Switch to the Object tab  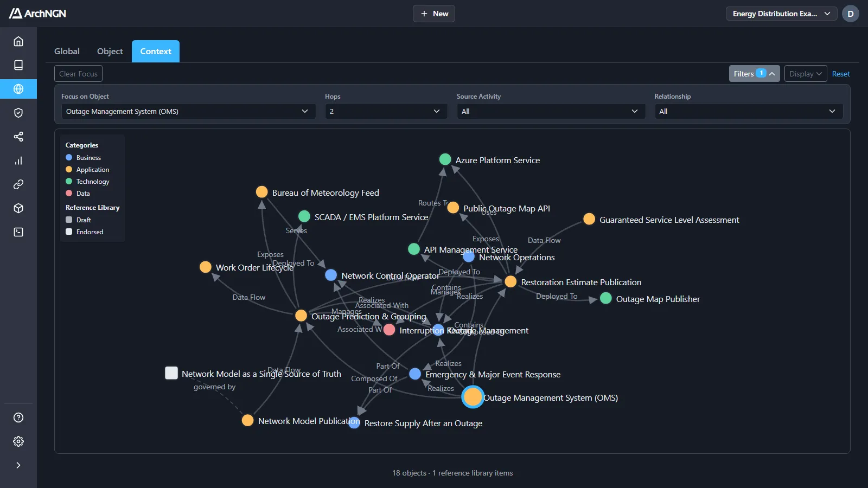[x=110, y=51]
